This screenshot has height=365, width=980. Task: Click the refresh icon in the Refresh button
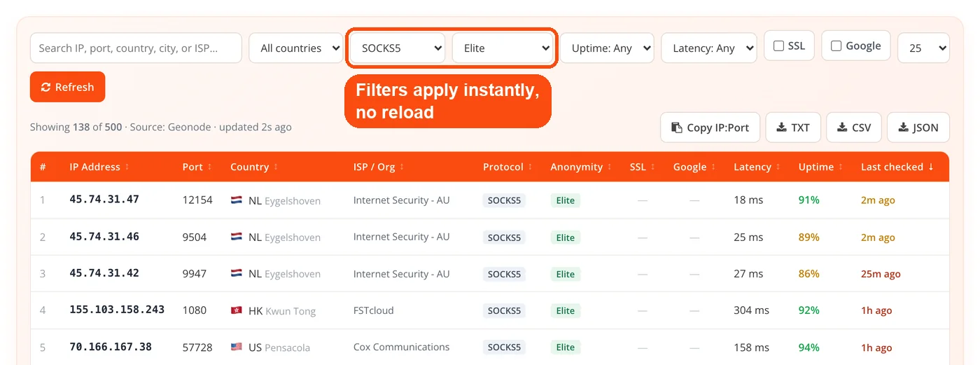click(x=46, y=87)
